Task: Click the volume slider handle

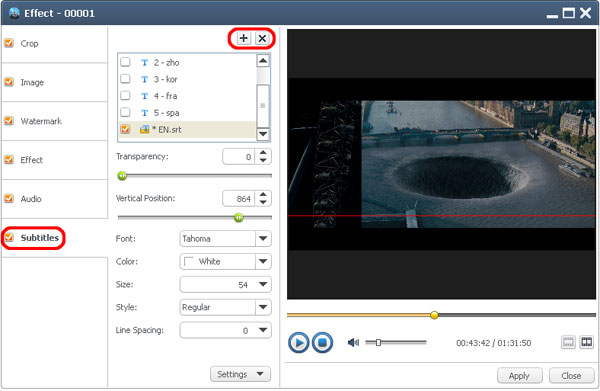Action: click(x=378, y=342)
